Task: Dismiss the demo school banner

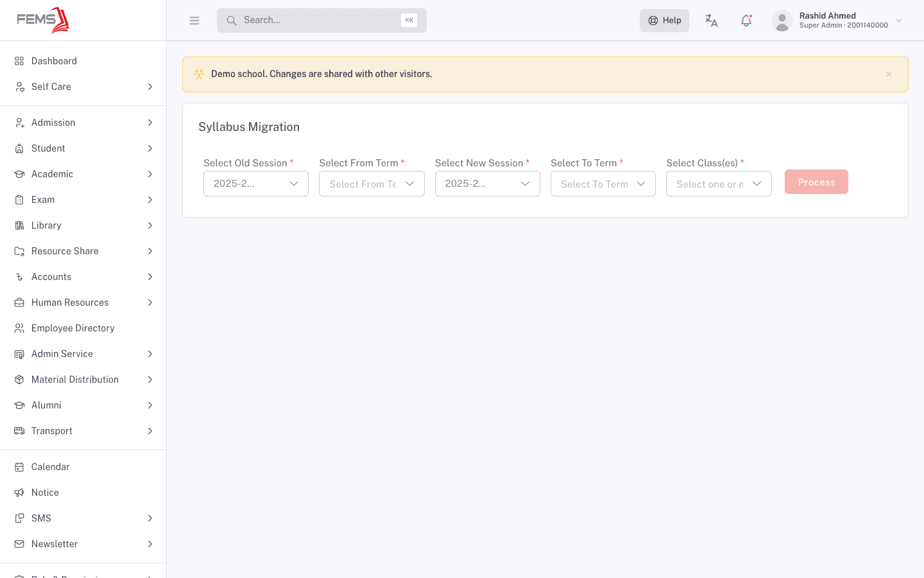Action: (x=889, y=74)
